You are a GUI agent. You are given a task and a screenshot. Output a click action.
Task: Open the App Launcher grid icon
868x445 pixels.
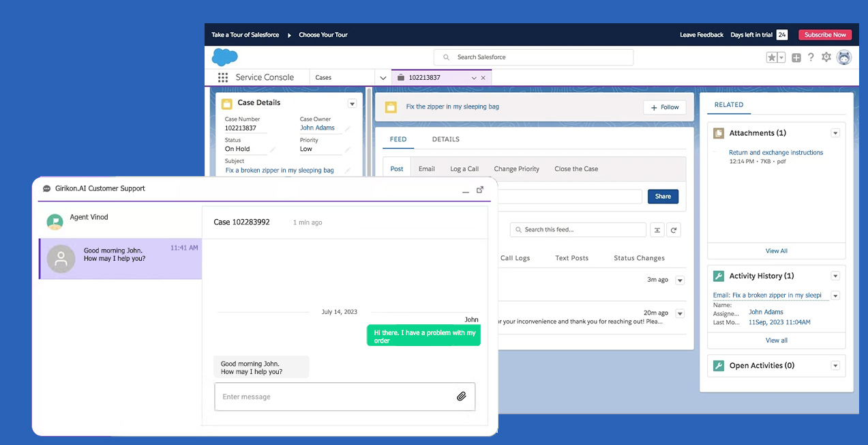[222, 77]
